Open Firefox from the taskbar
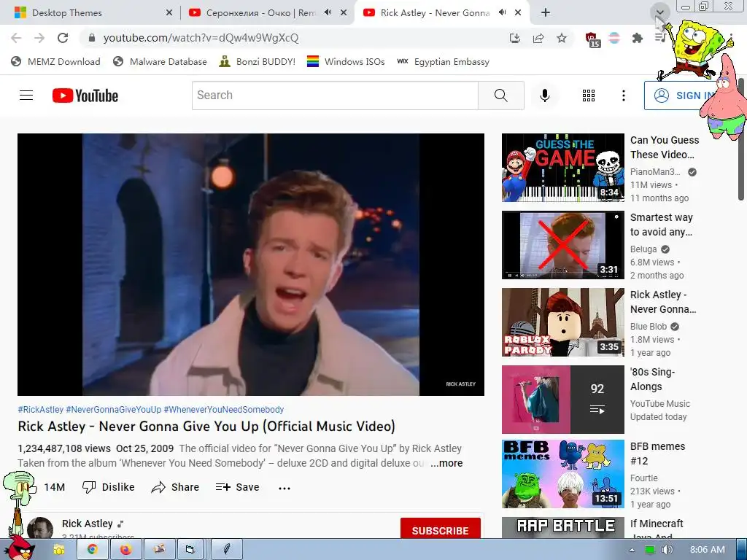 (x=125, y=550)
